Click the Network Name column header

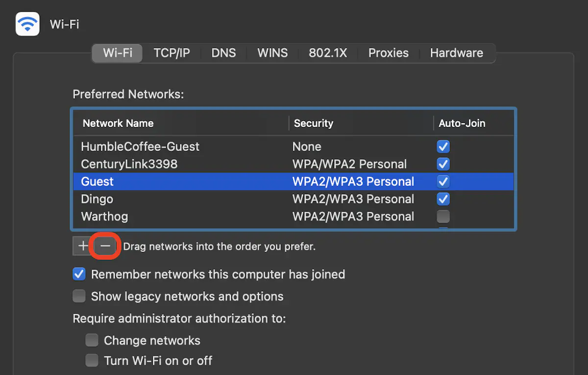click(118, 124)
